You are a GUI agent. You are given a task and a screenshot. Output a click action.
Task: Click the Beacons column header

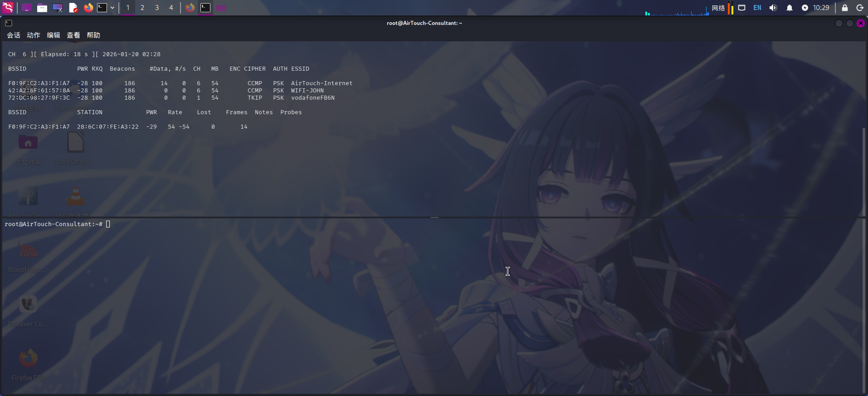click(x=122, y=69)
